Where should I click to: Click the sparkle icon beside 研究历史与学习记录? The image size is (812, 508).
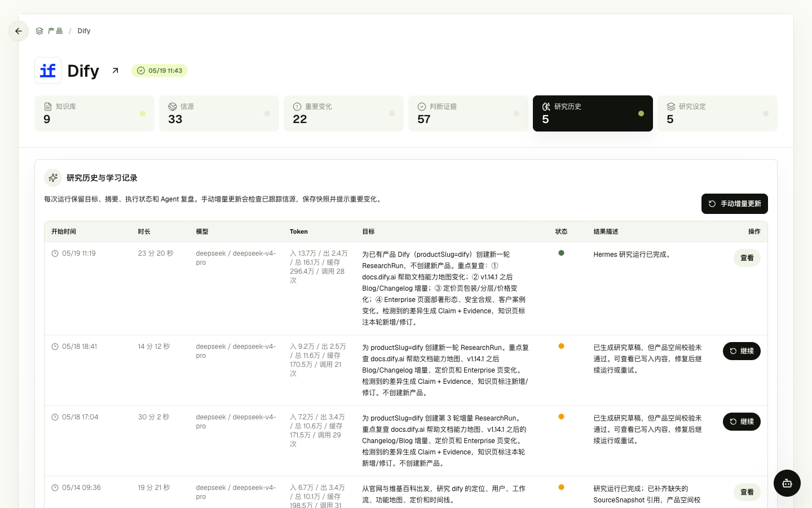(x=53, y=178)
